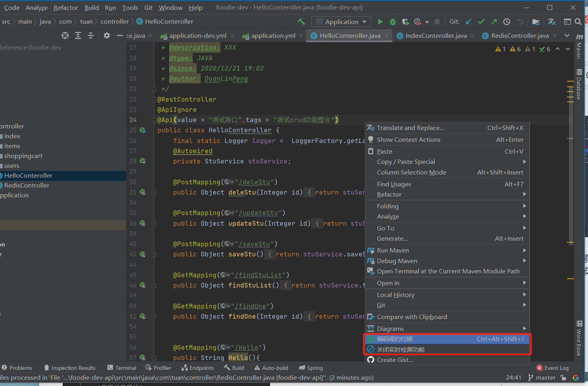Click the profiler run icon in toolbar
This screenshot has height=386, width=588.
(x=418, y=22)
